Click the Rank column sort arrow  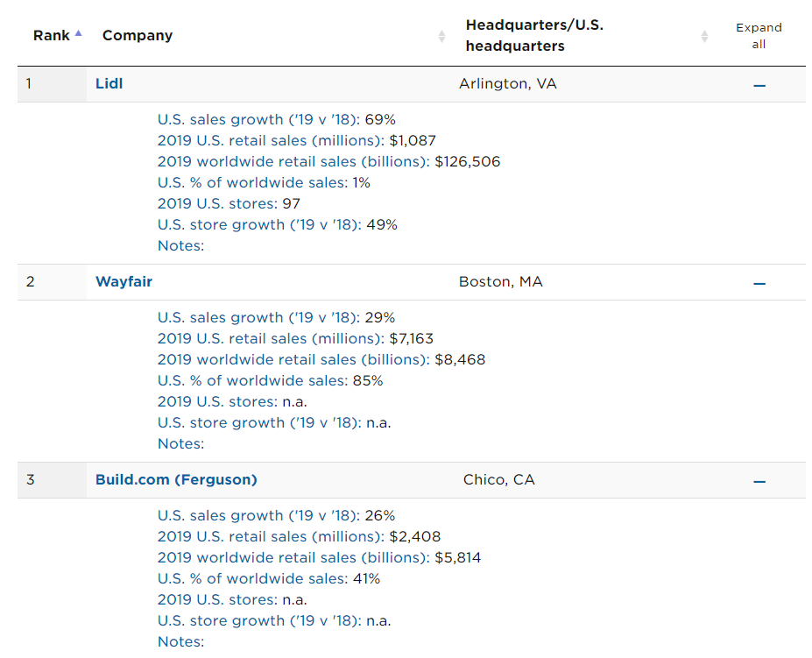tap(79, 33)
